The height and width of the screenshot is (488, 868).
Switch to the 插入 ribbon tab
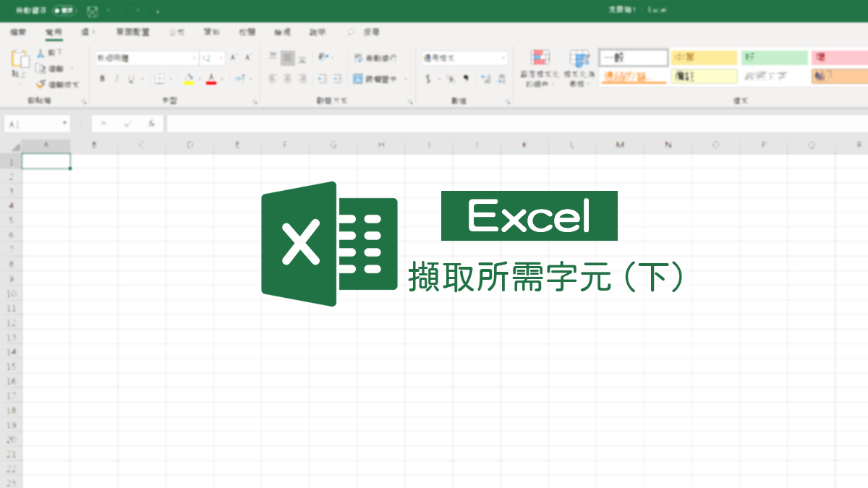coord(89,32)
